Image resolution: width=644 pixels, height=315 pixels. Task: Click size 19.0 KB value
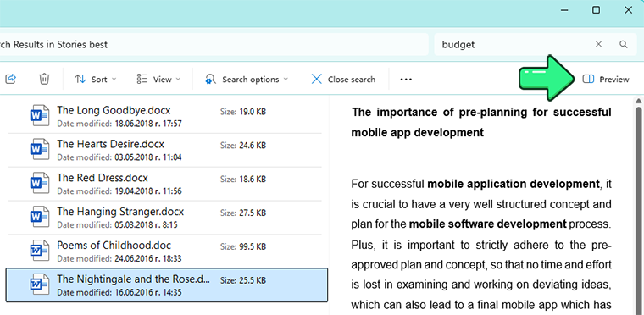point(253,112)
